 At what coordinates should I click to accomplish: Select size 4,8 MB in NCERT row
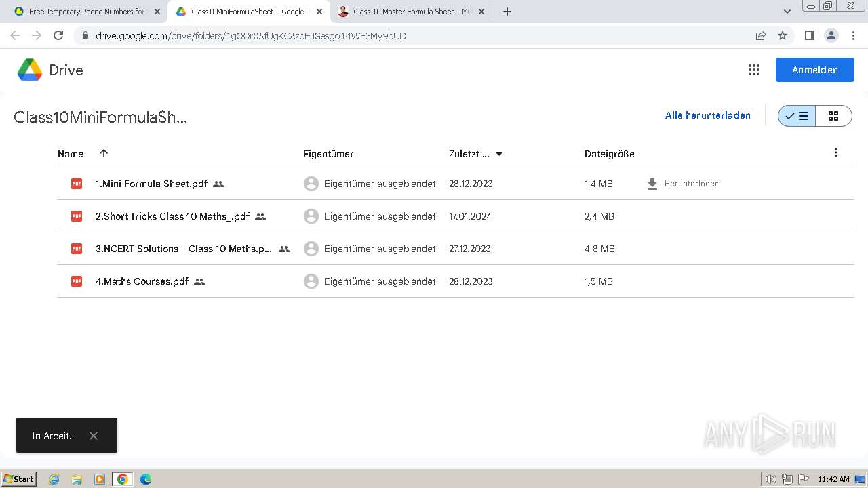pyautogui.click(x=599, y=249)
